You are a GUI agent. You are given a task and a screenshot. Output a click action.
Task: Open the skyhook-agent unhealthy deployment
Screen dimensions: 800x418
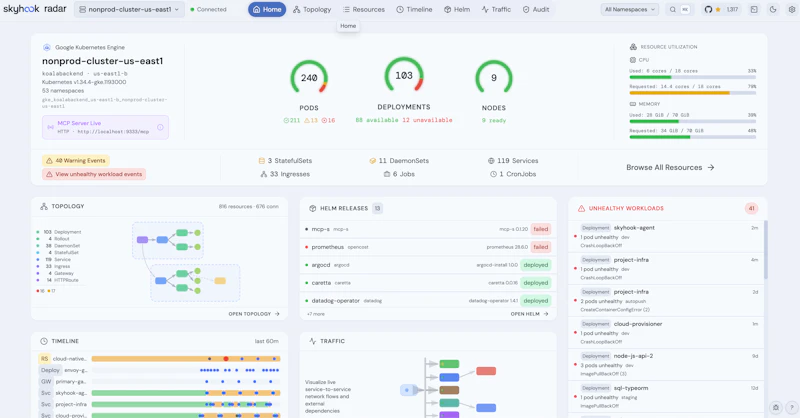point(666,237)
